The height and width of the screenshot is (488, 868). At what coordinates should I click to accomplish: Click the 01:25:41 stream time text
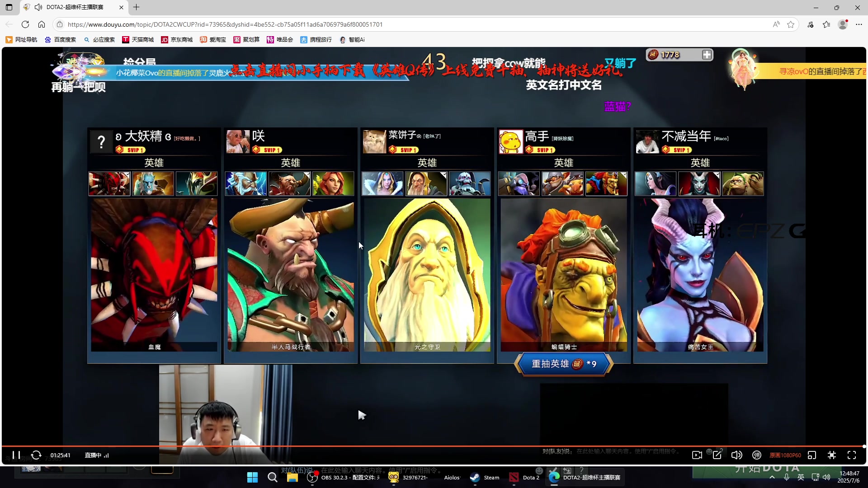60,455
